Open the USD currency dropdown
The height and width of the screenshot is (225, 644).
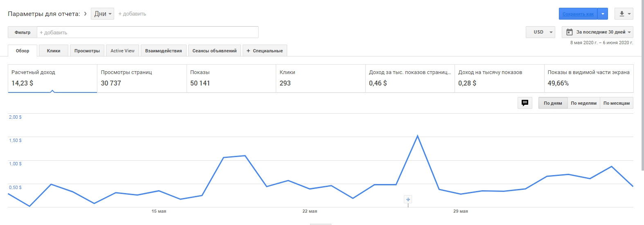pos(540,32)
